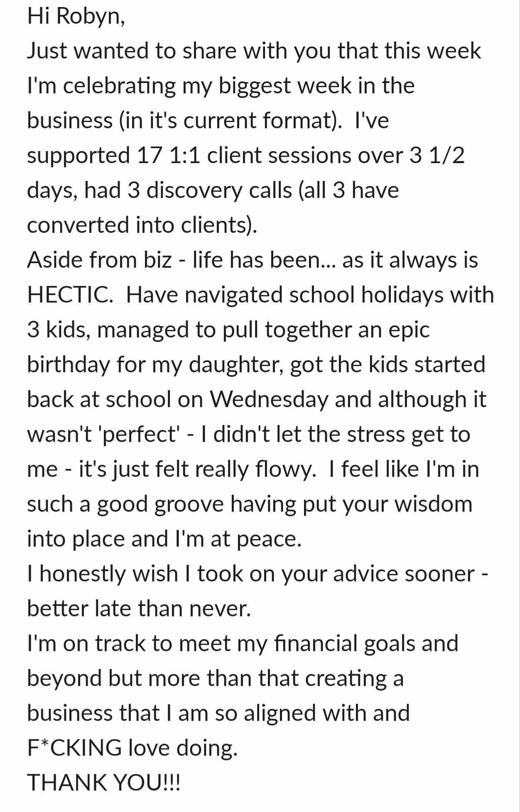Image resolution: width=520 pixels, height=812 pixels.
Task: Click the line "converted into clients)."
Action: [142, 226]
